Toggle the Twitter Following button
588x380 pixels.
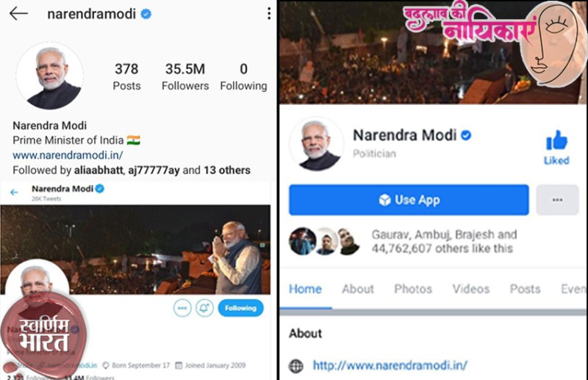tap(241, 308)
